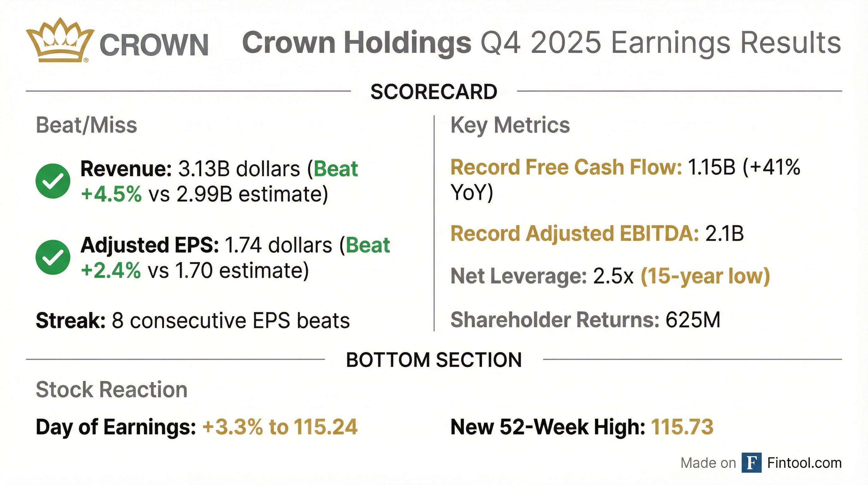Click the Stock Reaction heading
The width and height of the screenshot is (868, 485).
click(x=112, y=390)
